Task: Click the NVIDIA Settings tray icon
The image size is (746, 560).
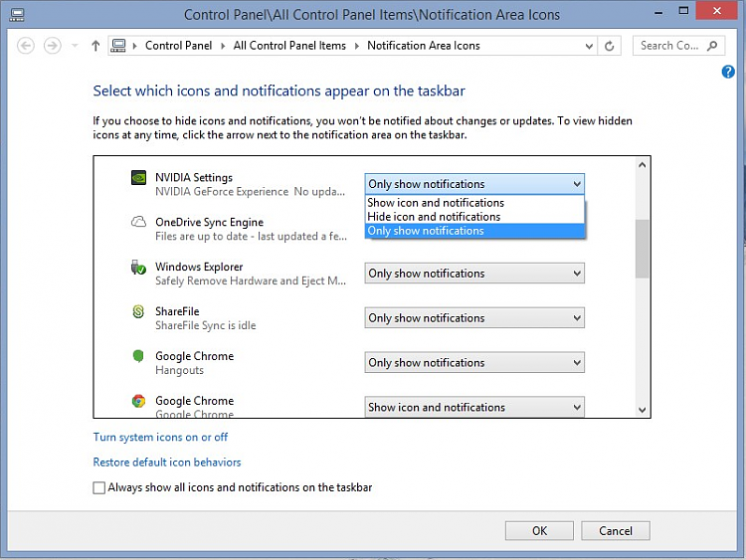Action: (138, 178)
